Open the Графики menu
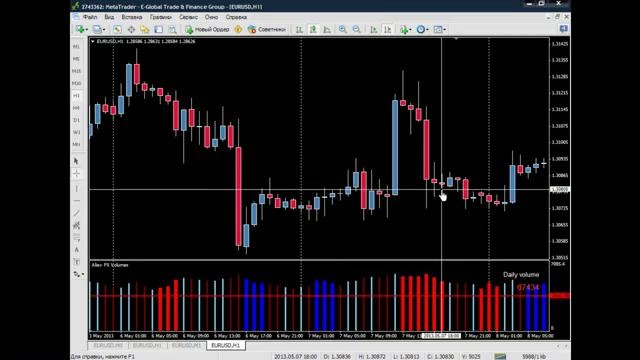This screenshot has height=360, width=640. pos(160,17)
